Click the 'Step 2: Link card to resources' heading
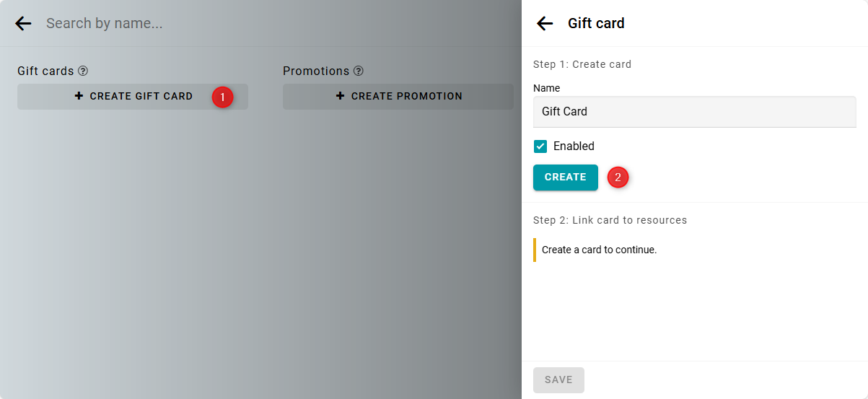Screen dimensions: 868x399 click(x=610, y=220)
